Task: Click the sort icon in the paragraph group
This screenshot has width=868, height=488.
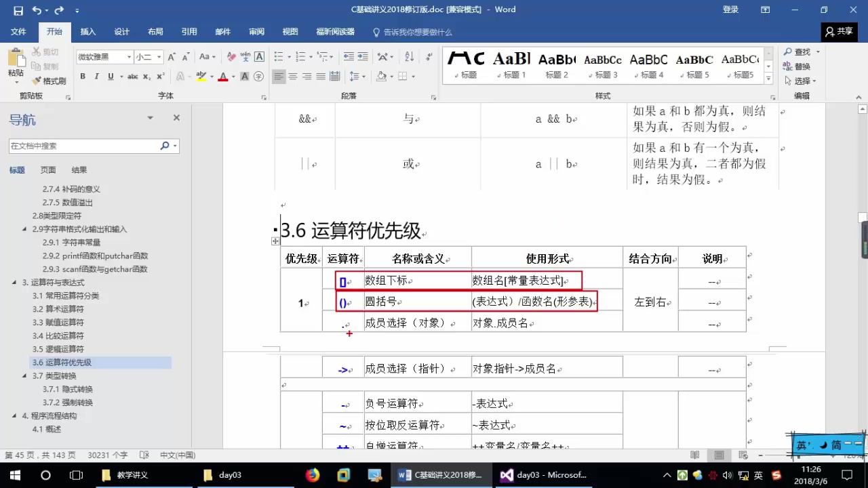Action: [x=409, y=56]
